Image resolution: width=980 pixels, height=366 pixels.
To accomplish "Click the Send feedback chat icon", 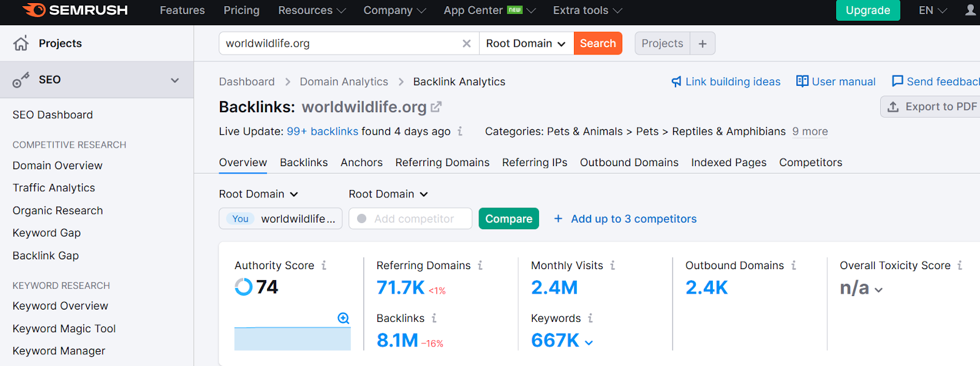I will [897, 81].
